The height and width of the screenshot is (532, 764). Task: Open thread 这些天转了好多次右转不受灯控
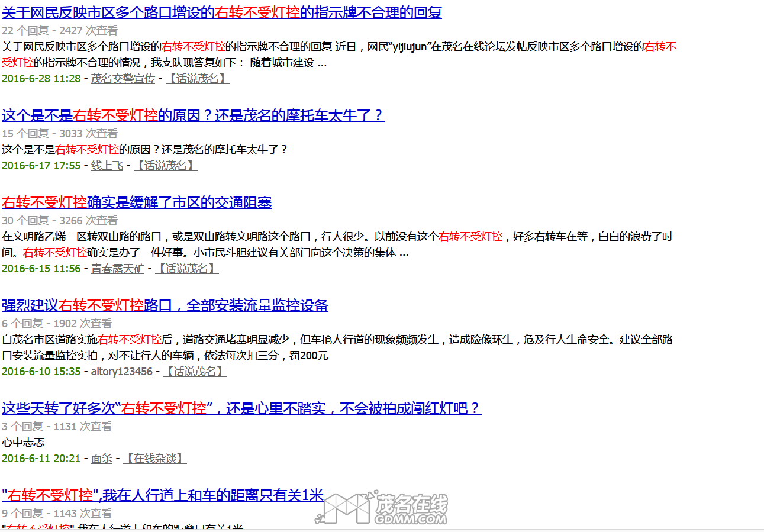click(241, 408)
